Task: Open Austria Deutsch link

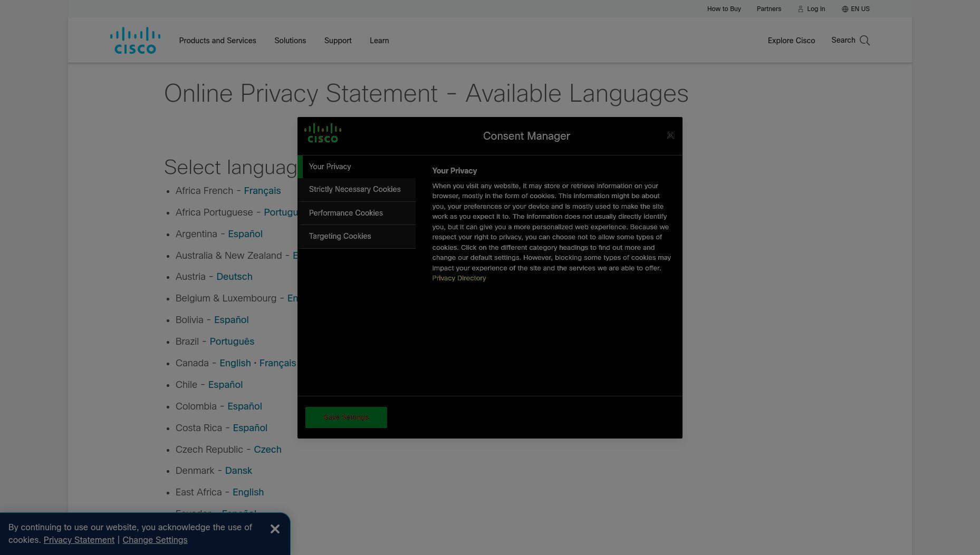Action: pos(234,277)
